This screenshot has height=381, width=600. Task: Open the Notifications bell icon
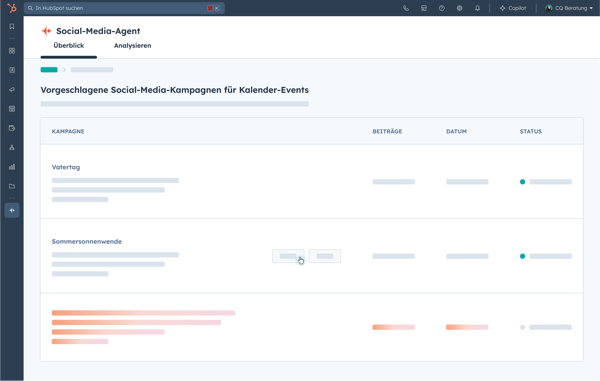pos(478,8)
